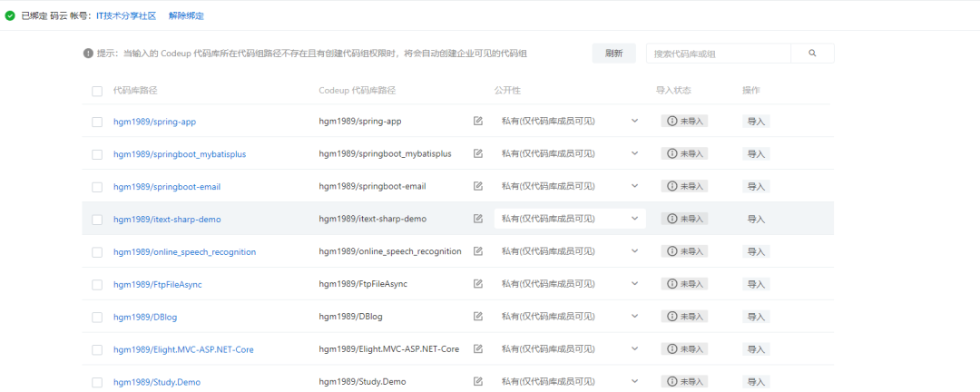Click the green bound-status check icon
The width and height of the screenshot is (980, 392).
(10, 15)
